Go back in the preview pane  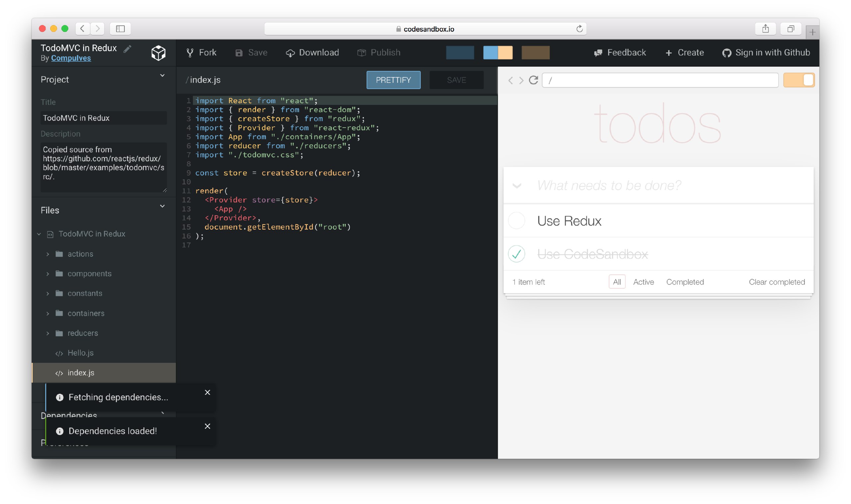tap(510, 80)
